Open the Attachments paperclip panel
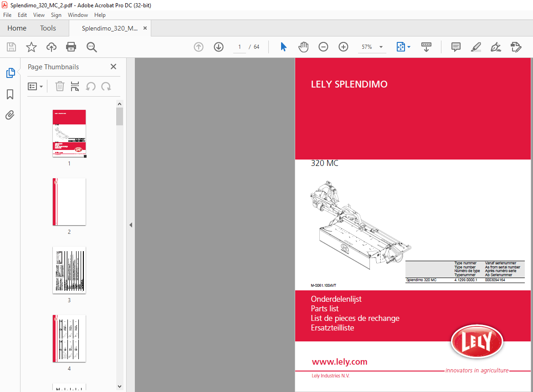 tap(10, 115)
